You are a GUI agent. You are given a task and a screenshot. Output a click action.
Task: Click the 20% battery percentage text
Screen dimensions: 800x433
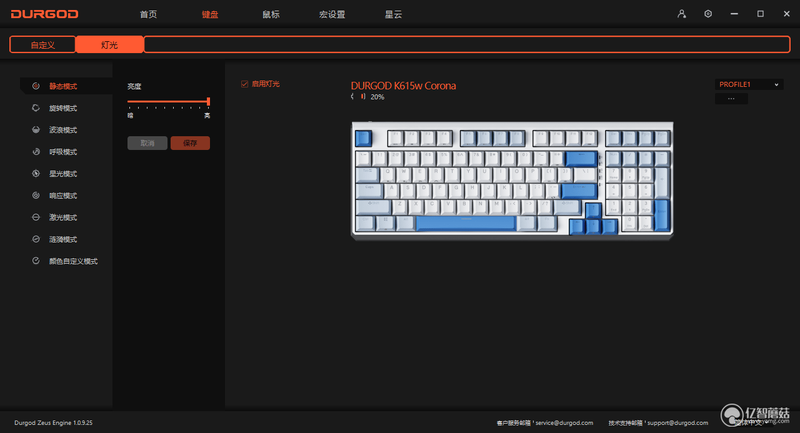pyautogui.click(x=378, y=97)
